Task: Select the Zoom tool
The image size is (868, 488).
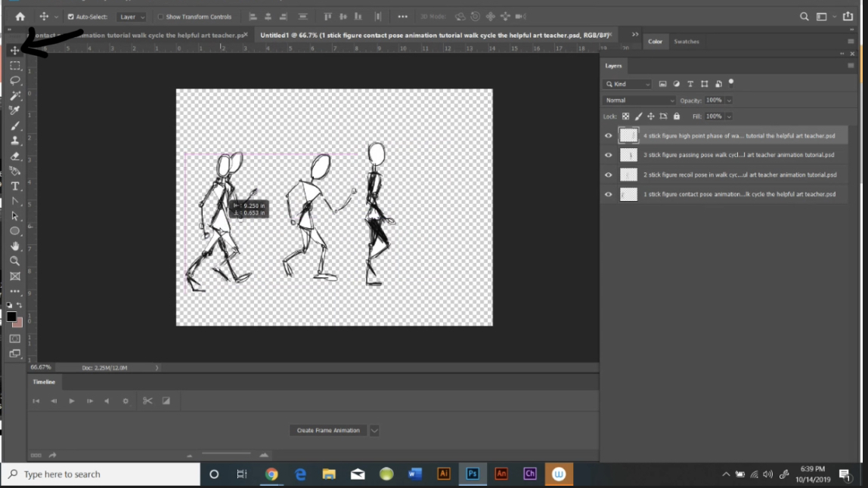Action: click(15, 261)
